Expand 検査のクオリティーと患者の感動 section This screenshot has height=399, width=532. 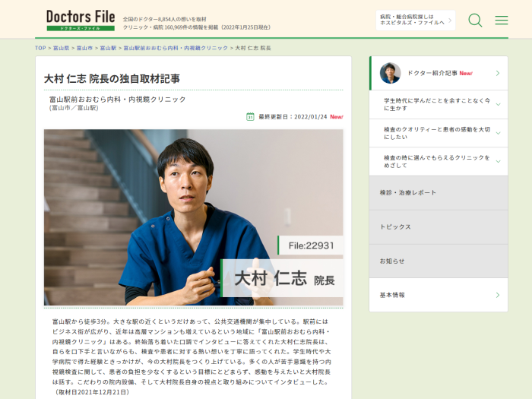439,133
